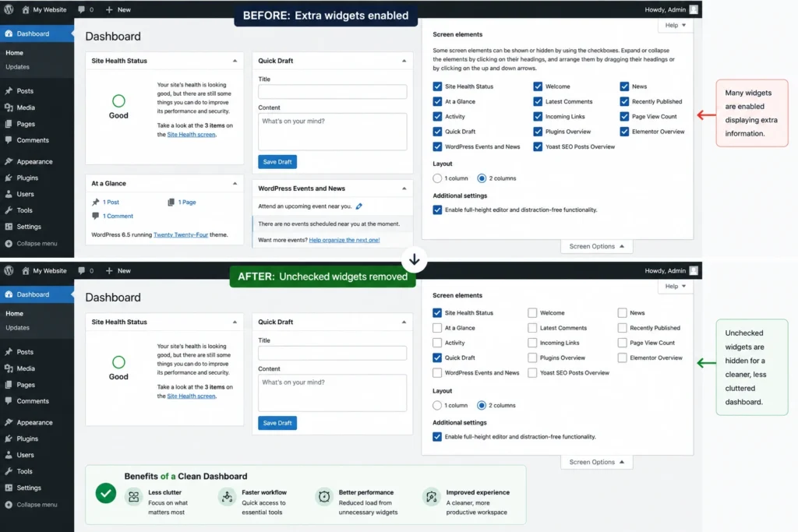Collapse the Site Health Status widget in AFTER dashboard
798x532 pixels.
click(x=235, y=322)
